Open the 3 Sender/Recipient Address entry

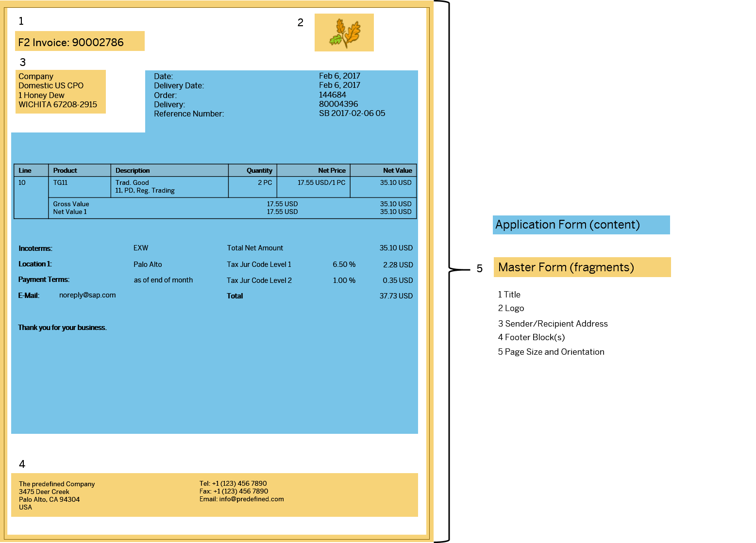pos(553,323)
